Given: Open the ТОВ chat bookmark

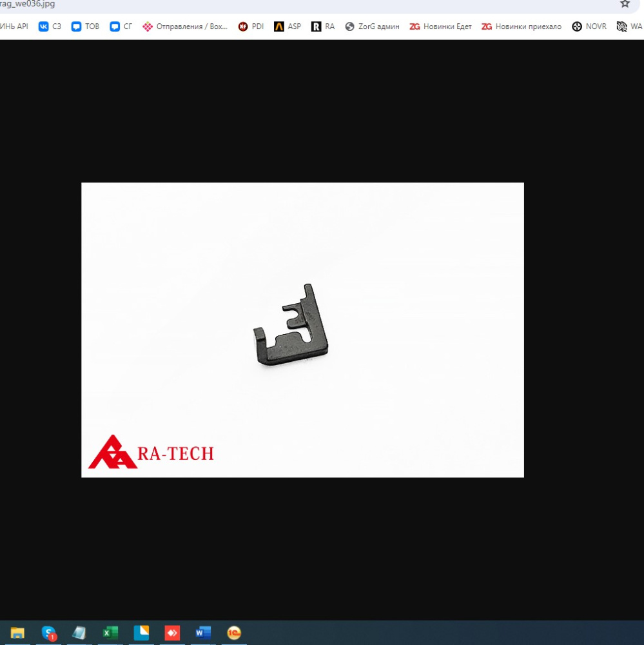Looking at the screenshot, I should pyautogui.click(x=85, y=26).
